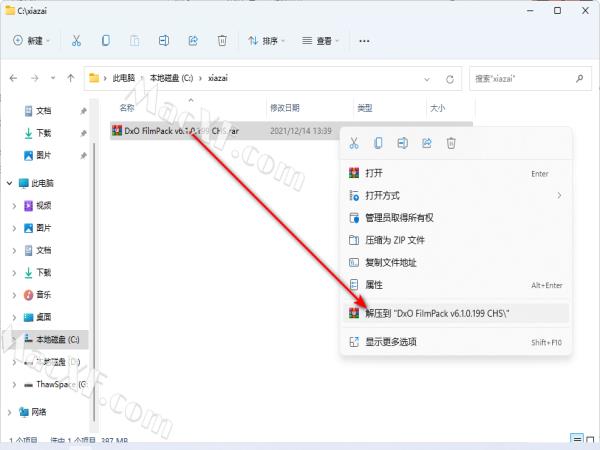600x450 pixels.
Task: Expand the address bar history chevron
Action: [x=427, y=79]
